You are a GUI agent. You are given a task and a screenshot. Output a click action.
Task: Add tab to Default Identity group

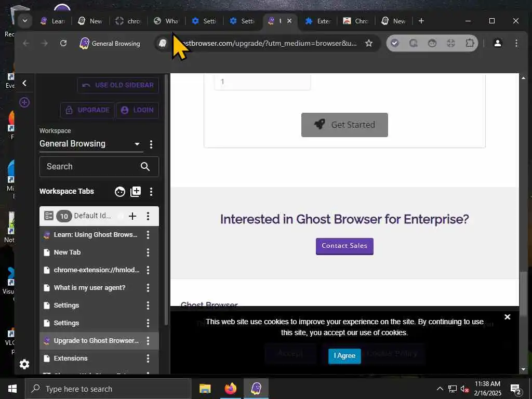[x=132, y=216]
